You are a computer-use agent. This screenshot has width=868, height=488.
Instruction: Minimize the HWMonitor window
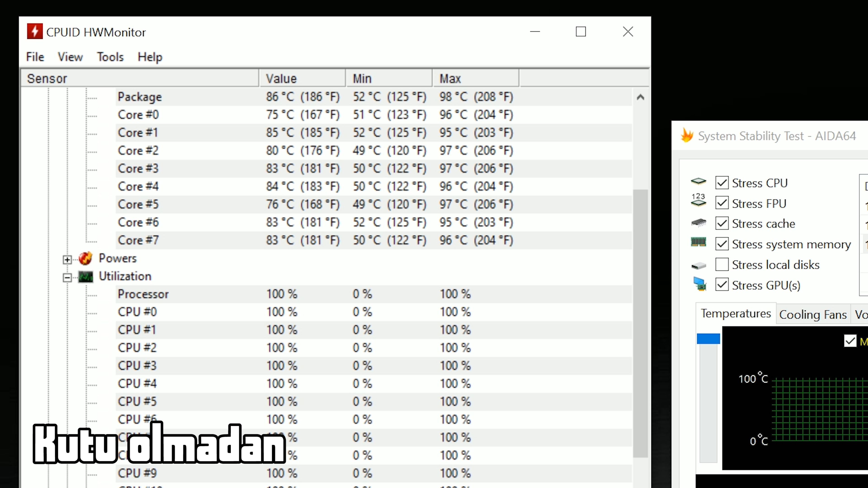tap(535, 32)
